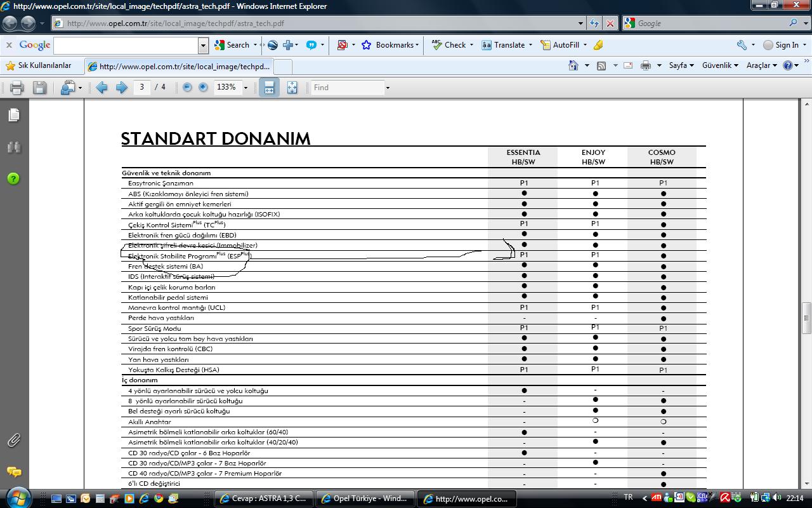The image size is (812, 508).
Task: Open the Araçlar menu
Action: [x=762, y=65]
